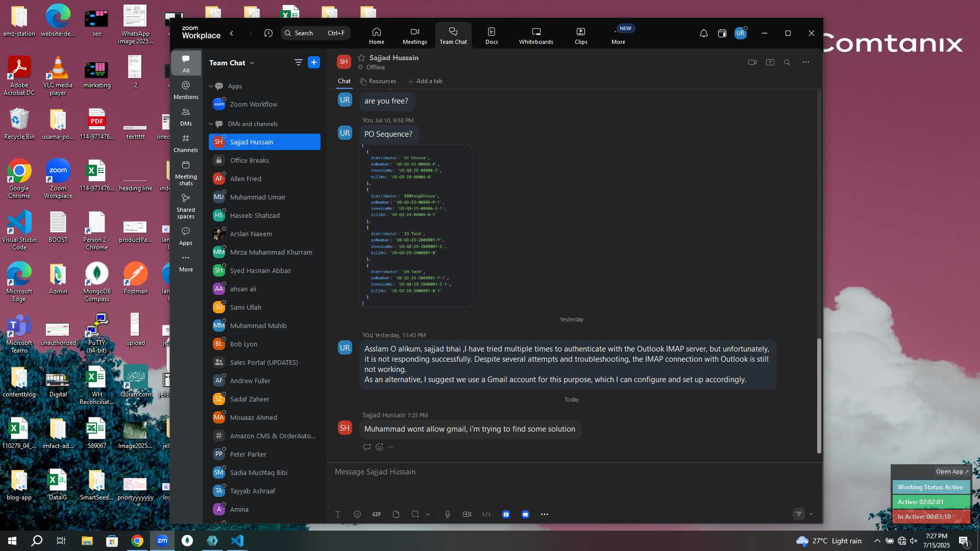Open the chat list filter icon
The image size is (980, 551).
[298, 62]
